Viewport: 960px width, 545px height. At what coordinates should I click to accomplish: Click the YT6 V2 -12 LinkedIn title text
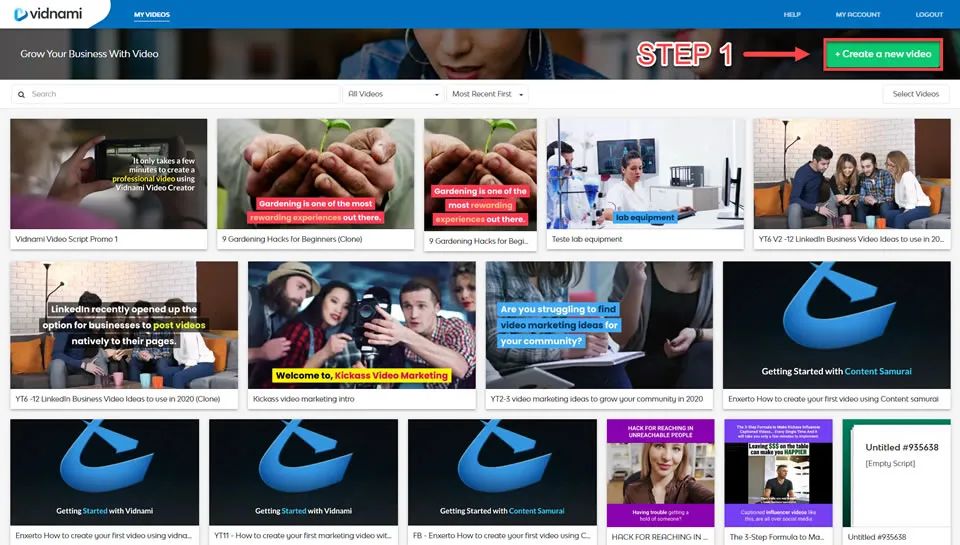click(x=851, y=239)
